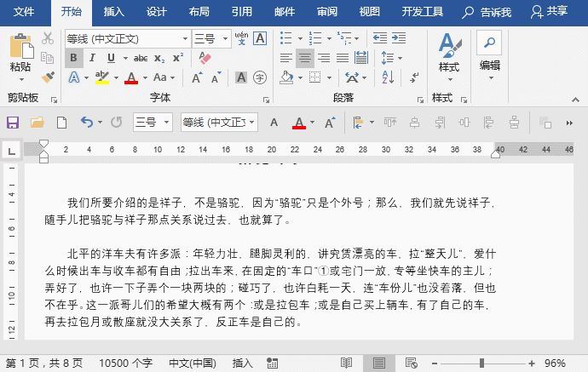Viewport: 588px width, 372px height.
Task: Open the 插入 ribbon tab
Action: [x=113, y=12]
